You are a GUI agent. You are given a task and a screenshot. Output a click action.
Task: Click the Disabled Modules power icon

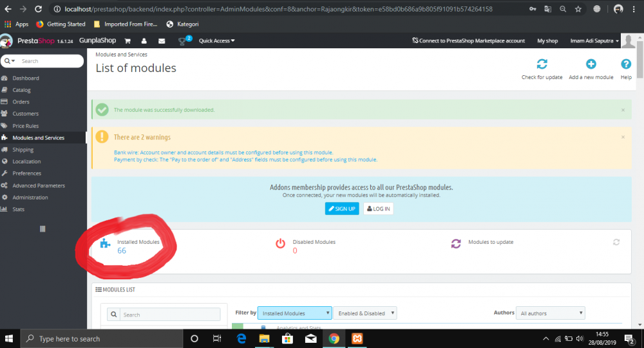coord(280,243)
